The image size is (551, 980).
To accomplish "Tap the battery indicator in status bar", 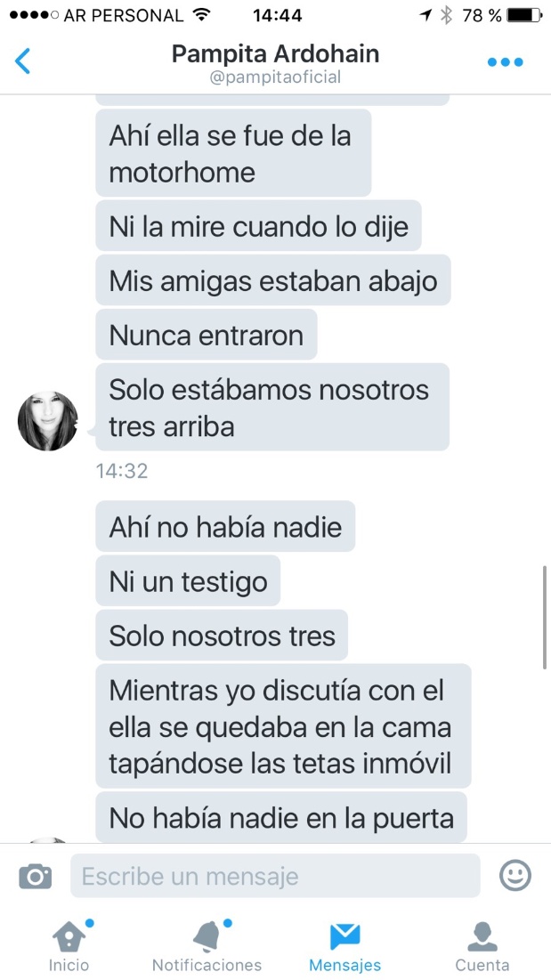I will [523, 15].
